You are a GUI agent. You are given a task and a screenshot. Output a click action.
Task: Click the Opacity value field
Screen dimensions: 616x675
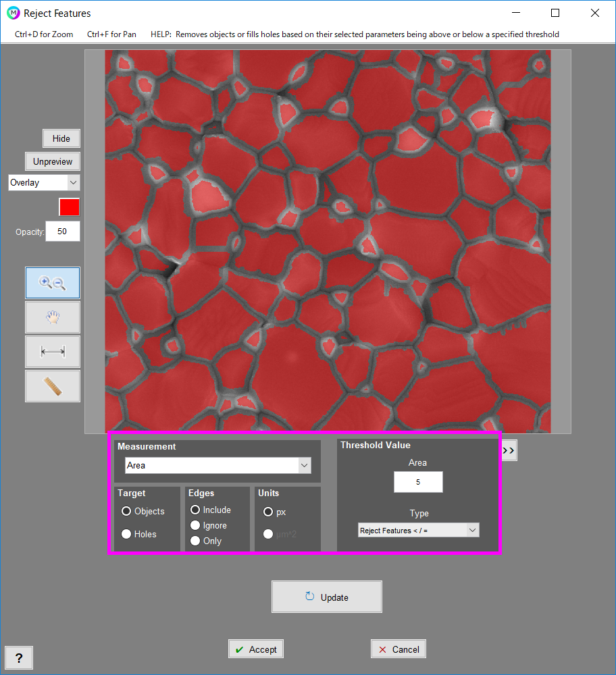[63, 232]
